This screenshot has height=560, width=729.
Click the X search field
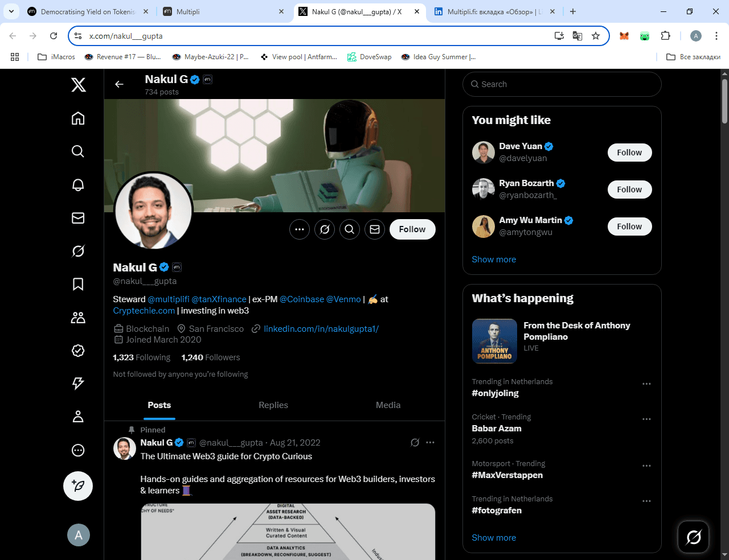click(562, 84)
